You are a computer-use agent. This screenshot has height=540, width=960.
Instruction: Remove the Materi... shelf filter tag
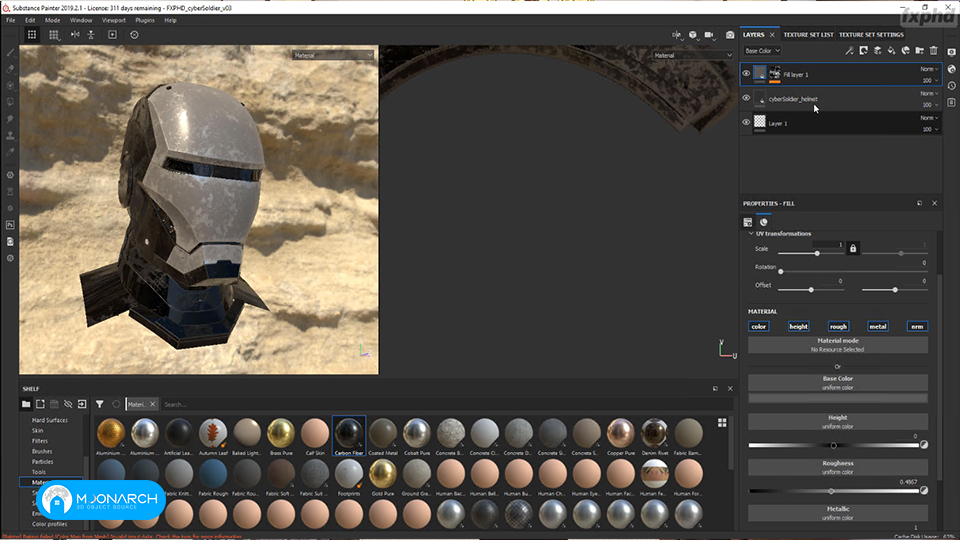click(152, 404)
